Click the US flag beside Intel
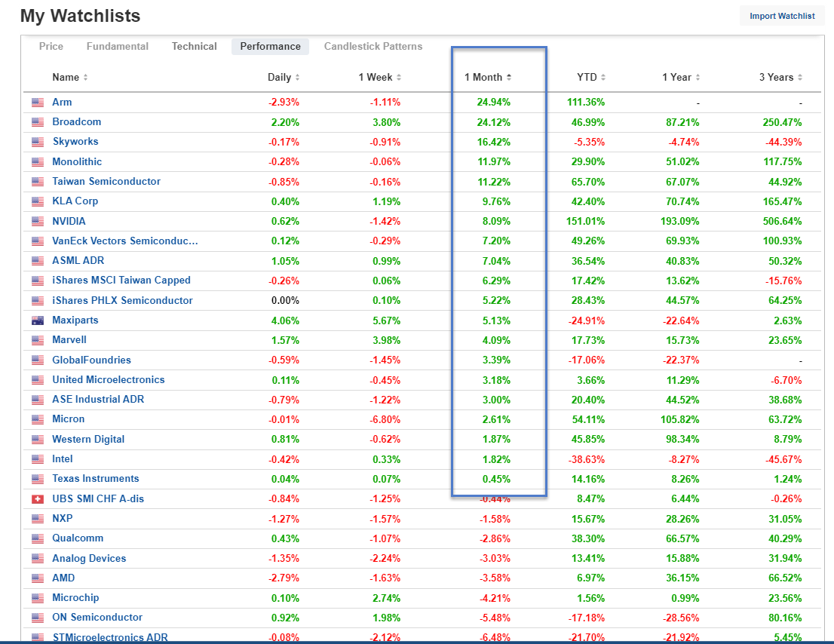The width and height of the screenshot is (834, 644). point(37,459)
